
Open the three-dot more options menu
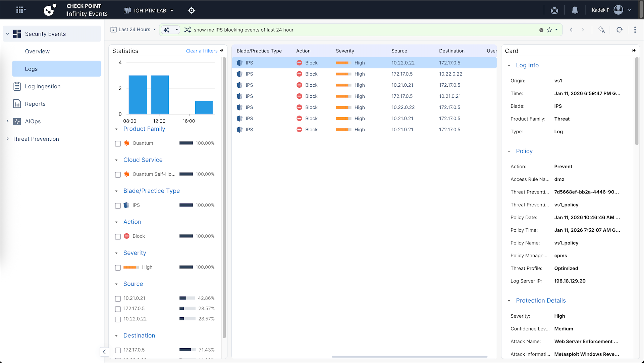point(635,30)
